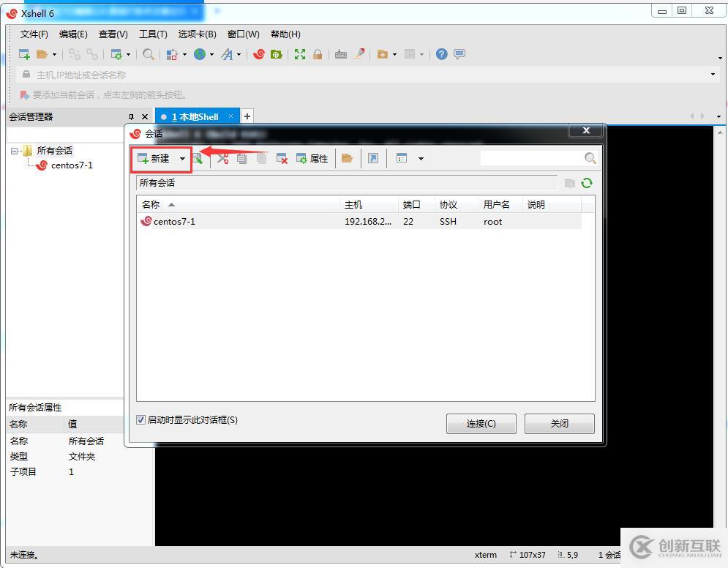
Task: Expand the globe encoding dropdown arrow
Action: coord(211,55)
